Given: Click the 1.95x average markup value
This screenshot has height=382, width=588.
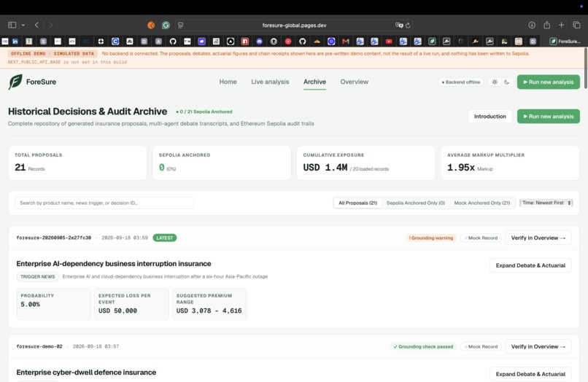Looking at the screenshot, I should coord(461,168).
